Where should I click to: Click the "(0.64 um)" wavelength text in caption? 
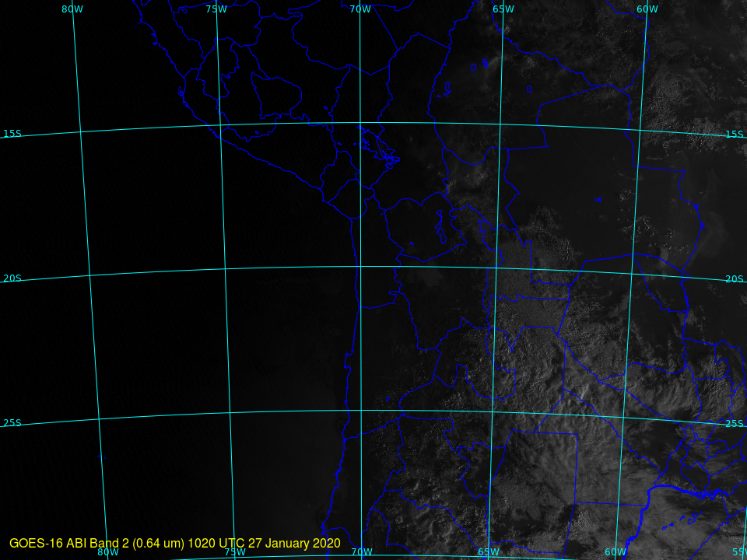(x=159, y=543)
